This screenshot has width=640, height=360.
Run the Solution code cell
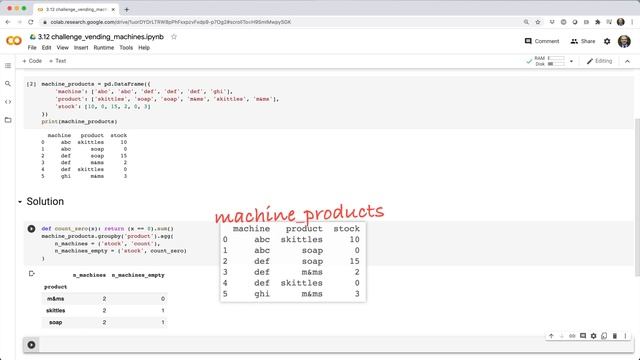(31, 229)
